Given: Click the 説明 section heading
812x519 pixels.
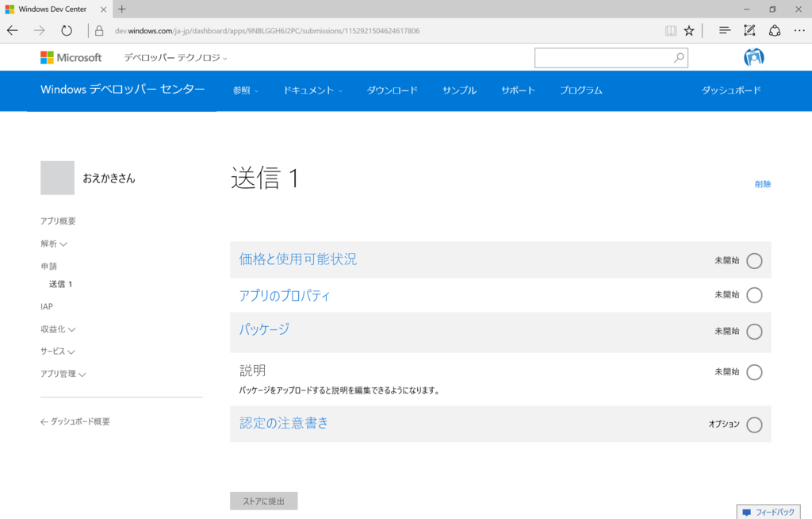Looking at the screenshot, I should coord(252,370).
